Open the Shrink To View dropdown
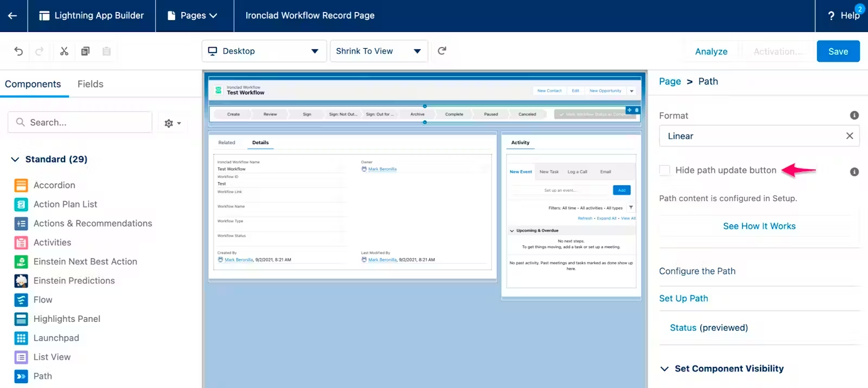The image size is (868, 388). pyautogui.click(x=379, y=51)
